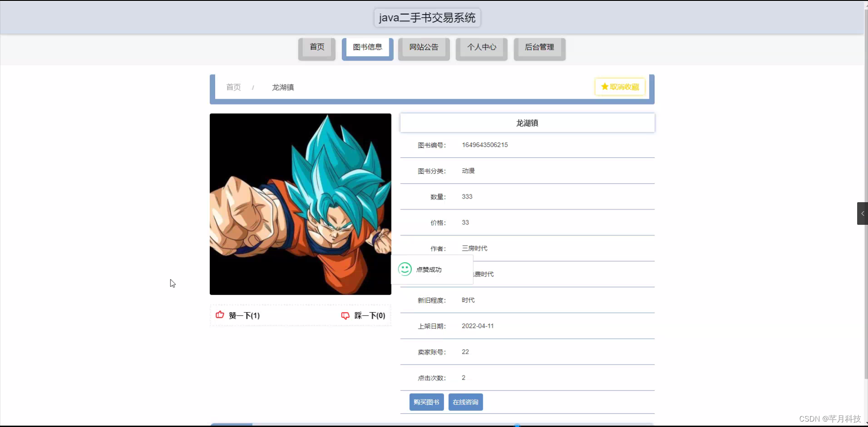Click the yellow star icon beside 取消收藏
868x427 pixels.
[x=604, y=87]
